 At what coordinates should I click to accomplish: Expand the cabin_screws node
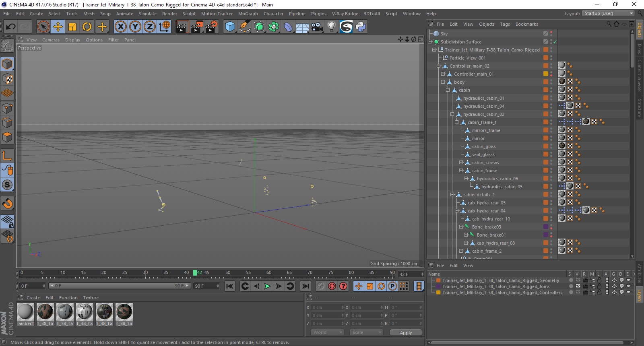click(x=461, y=163)
